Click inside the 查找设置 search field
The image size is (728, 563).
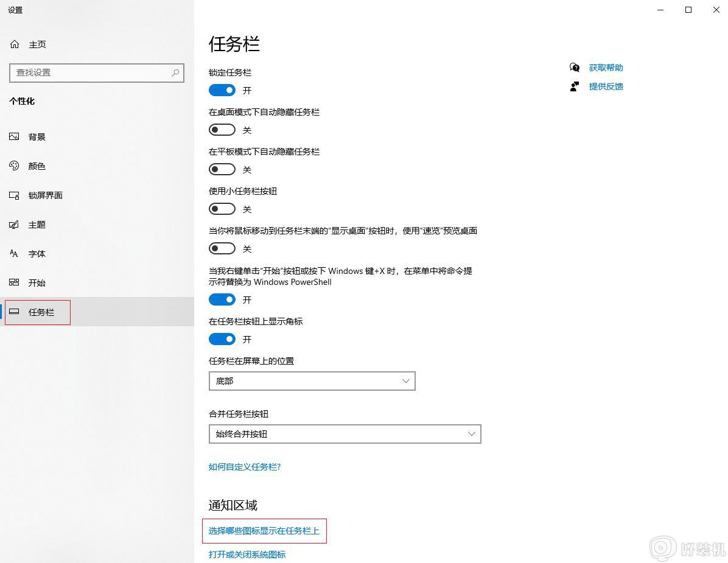point(91,72)
